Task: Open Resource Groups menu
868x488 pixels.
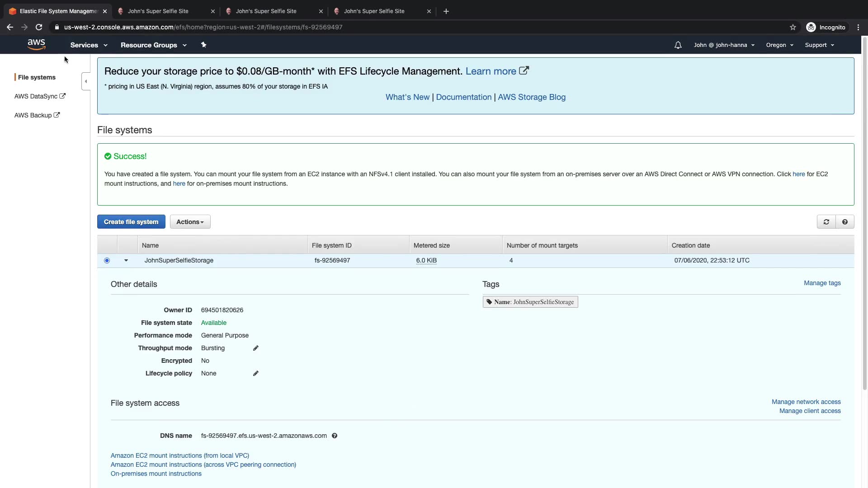Action: 153,45
